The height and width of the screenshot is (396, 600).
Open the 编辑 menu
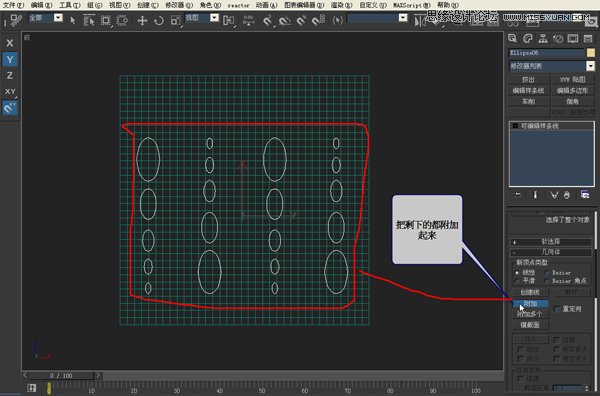41,5
